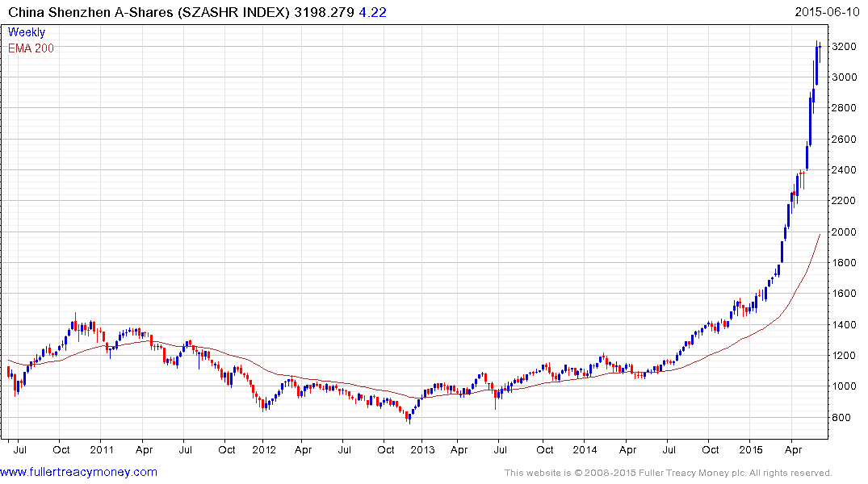Click the 3000 price axis label
Screen dimensions: 868x484
coord(845,77)
